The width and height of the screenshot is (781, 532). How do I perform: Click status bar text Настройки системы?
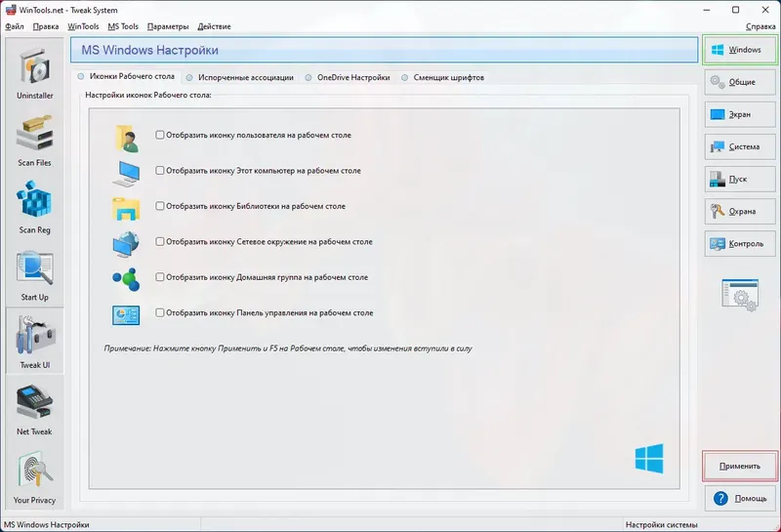662,524
